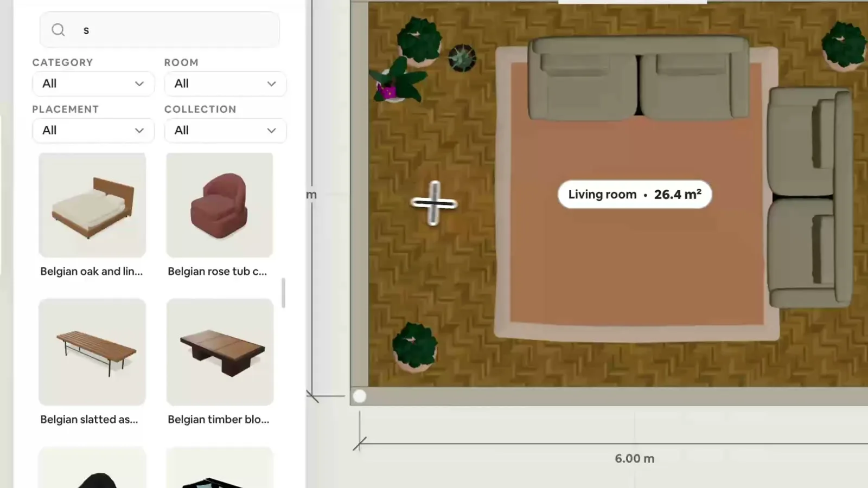Viewport: 868px width, 488px height.
Task: Click the 6.00 m dimension label
Action: 635,459
